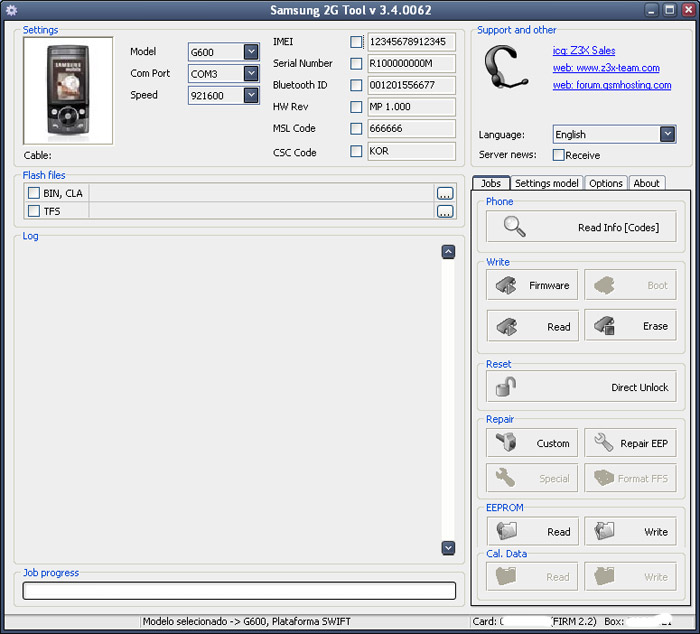Click the wrench icon for Repair EEP
The height and width of the screenshot is (634, 700).
pyautogui.click(x=604, y=442)
